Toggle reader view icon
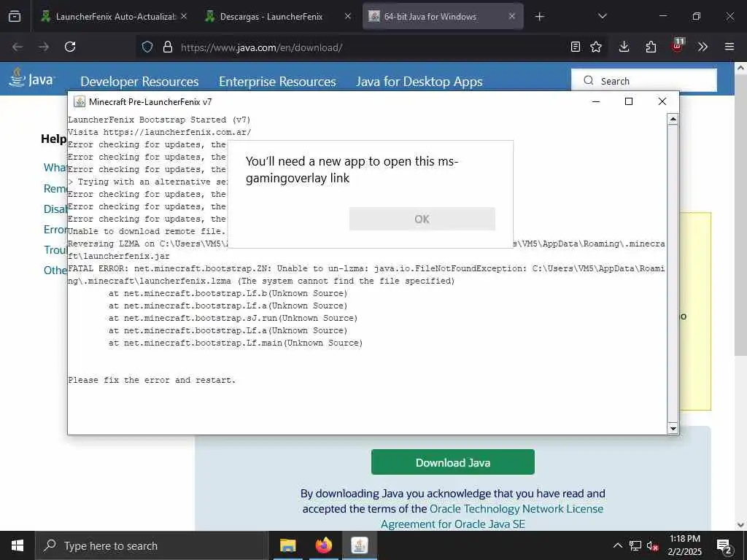 tap(576, 47)
